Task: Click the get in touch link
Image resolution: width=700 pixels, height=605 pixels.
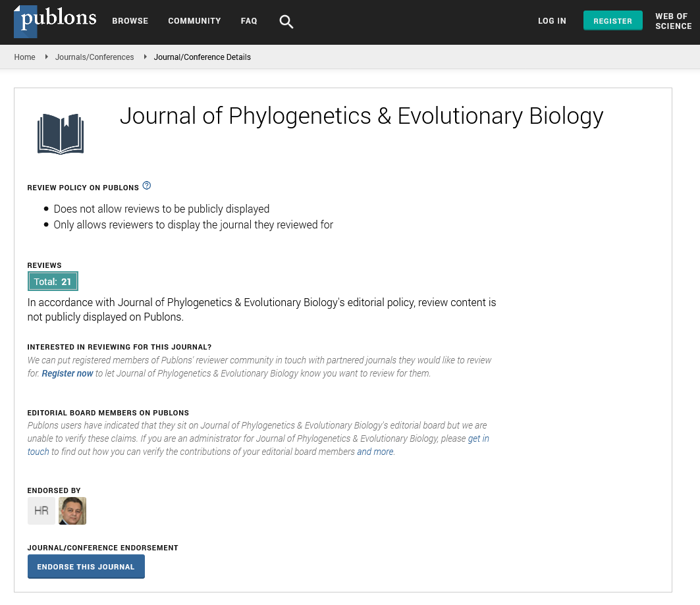Action: [x=478, y=438]
